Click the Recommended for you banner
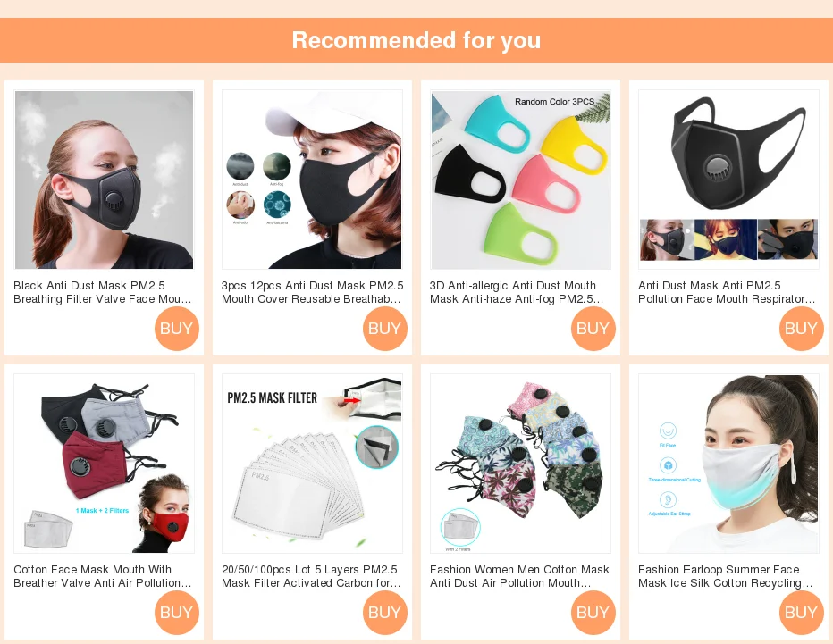This screenshot has height=644, width=833. (x=416, y=40)
